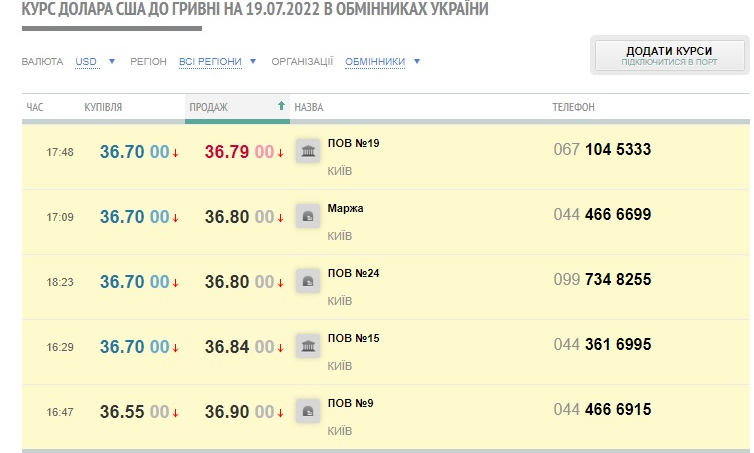
Task: Click the exchanger icon beside ПОВ №24
Action: coord(307,282)
